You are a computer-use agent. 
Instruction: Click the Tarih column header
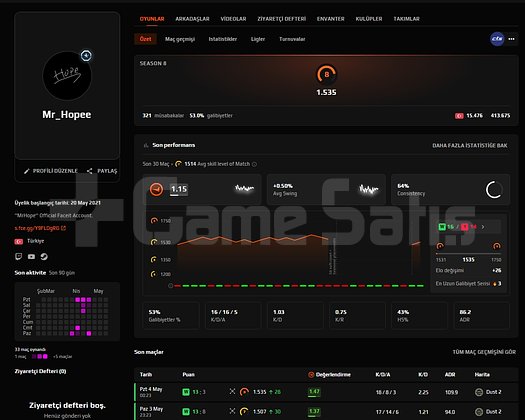[146, 374]
